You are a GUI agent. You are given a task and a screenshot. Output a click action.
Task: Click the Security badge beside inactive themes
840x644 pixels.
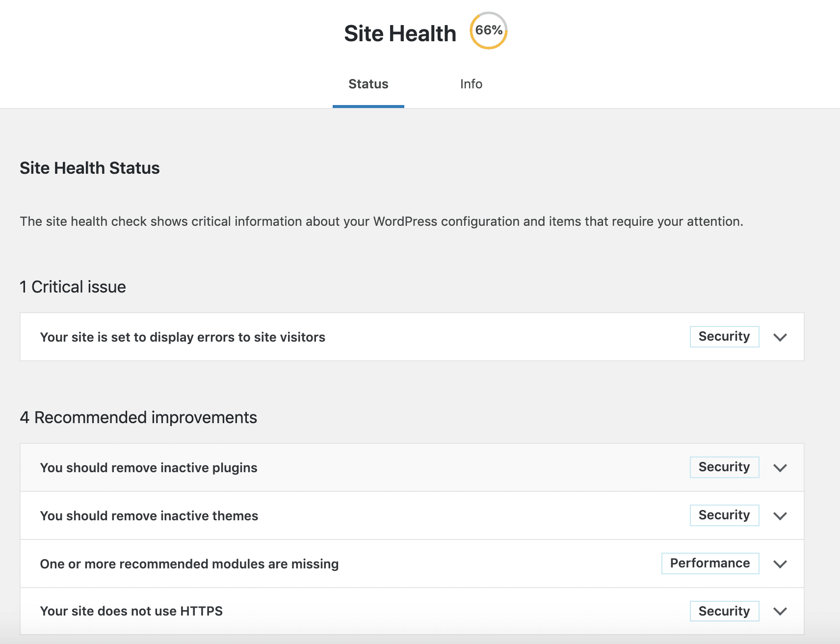tap(724, 515)
